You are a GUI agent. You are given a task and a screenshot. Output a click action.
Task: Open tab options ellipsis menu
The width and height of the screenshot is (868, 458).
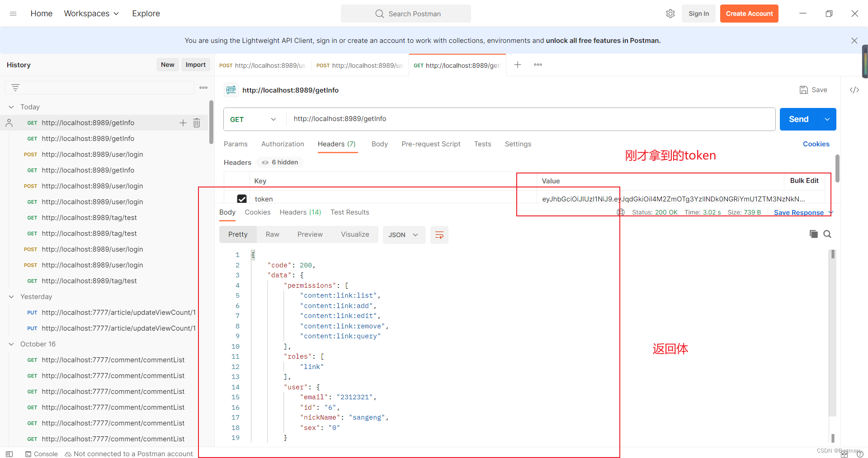click(x=538, y=65)
